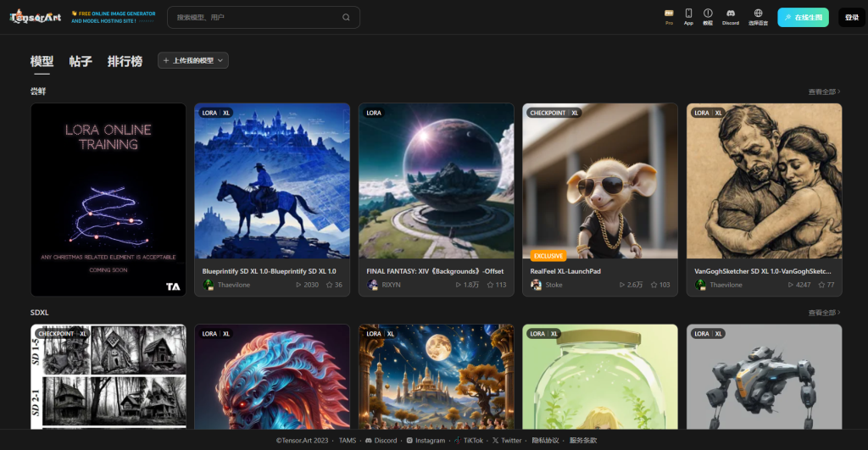
Task: Open the 服务条款 terms footer link
Action: (x=583, y=441)
